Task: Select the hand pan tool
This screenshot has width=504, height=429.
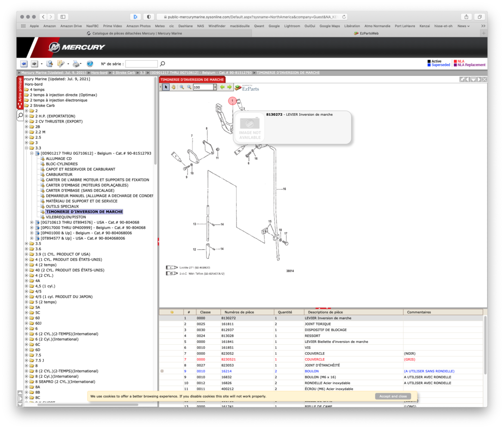Action: pyautogui.click(x=174, y=87)
